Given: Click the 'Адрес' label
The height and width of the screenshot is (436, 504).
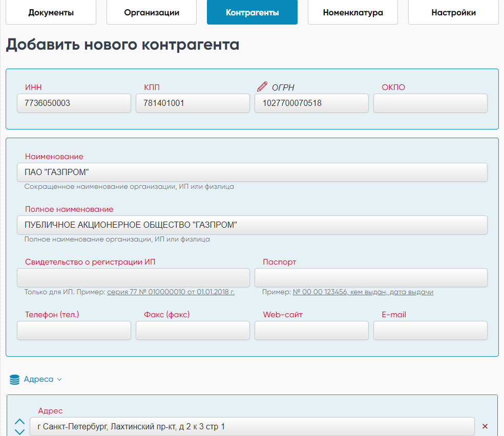Looking at the screenshot, I should [50, 410].
